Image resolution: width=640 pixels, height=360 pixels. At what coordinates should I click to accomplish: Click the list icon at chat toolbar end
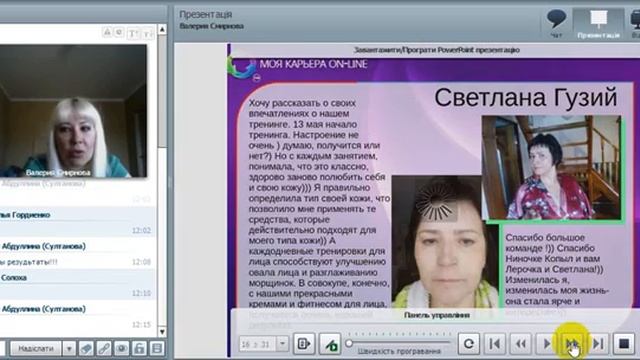(157, 349)
